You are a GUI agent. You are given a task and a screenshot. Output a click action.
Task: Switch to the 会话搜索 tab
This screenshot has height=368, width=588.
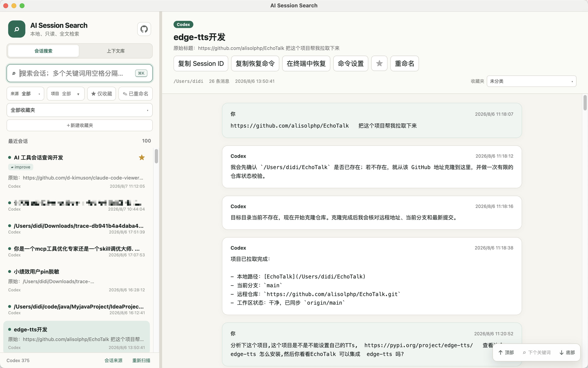(x=43, y=51)
